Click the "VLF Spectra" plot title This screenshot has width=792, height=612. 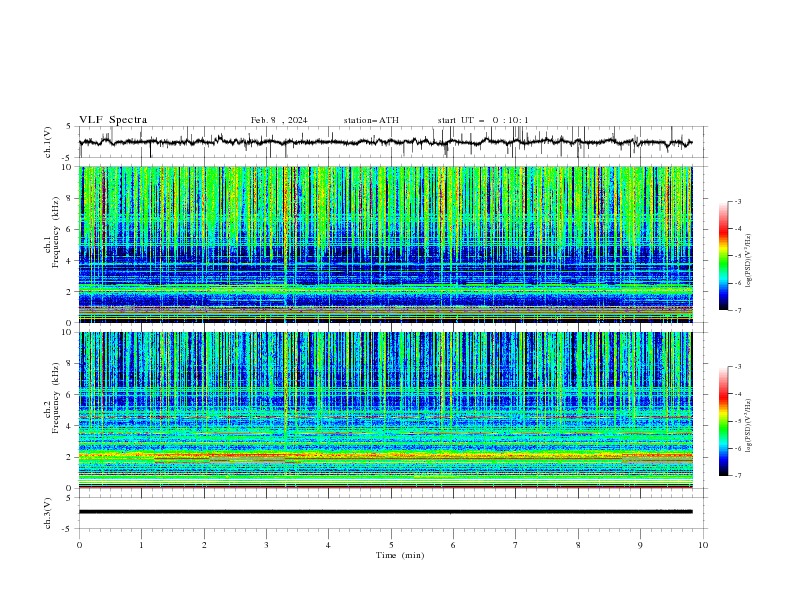coord(113,120)
